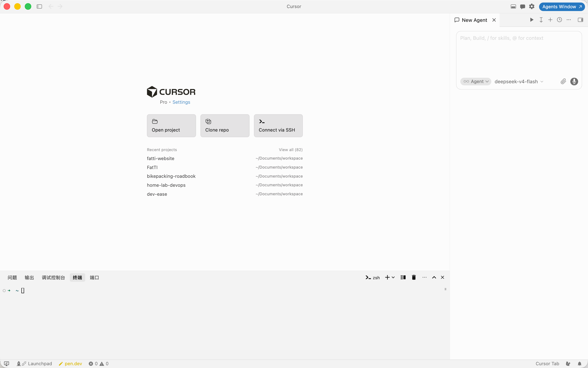
Task: Select the New Agent tab
Action: pos(474,20)
